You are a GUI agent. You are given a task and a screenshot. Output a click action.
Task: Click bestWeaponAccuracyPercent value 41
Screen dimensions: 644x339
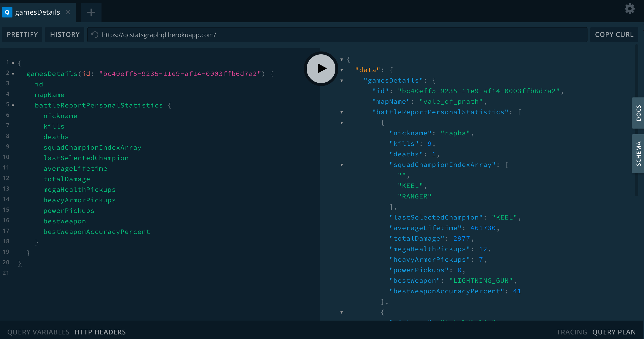coord(517,291)
